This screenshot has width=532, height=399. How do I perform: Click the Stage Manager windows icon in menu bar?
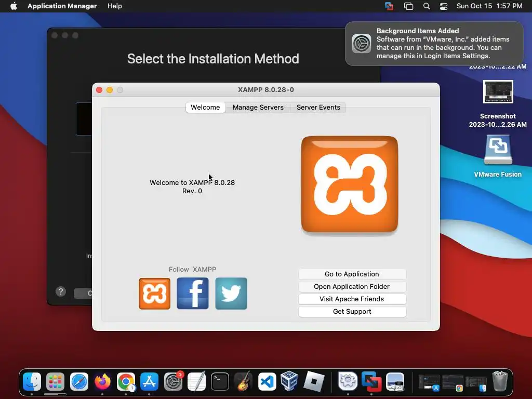[408, 6]
